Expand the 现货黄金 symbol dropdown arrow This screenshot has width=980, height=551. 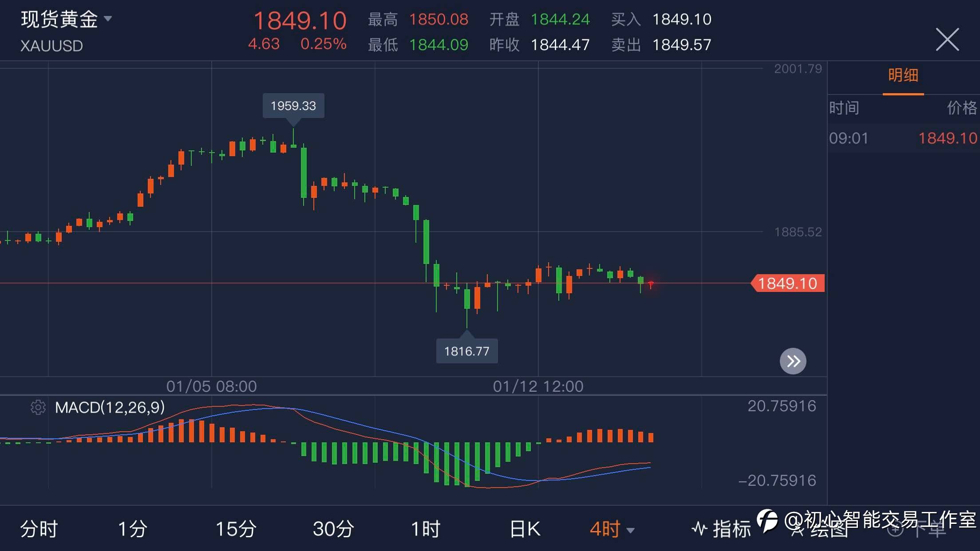pos(108,19)
